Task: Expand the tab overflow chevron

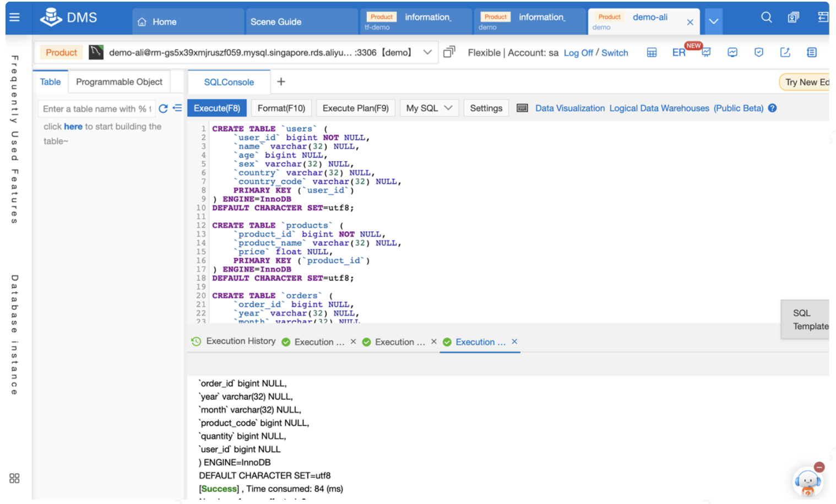Action: tap(713, 21)
